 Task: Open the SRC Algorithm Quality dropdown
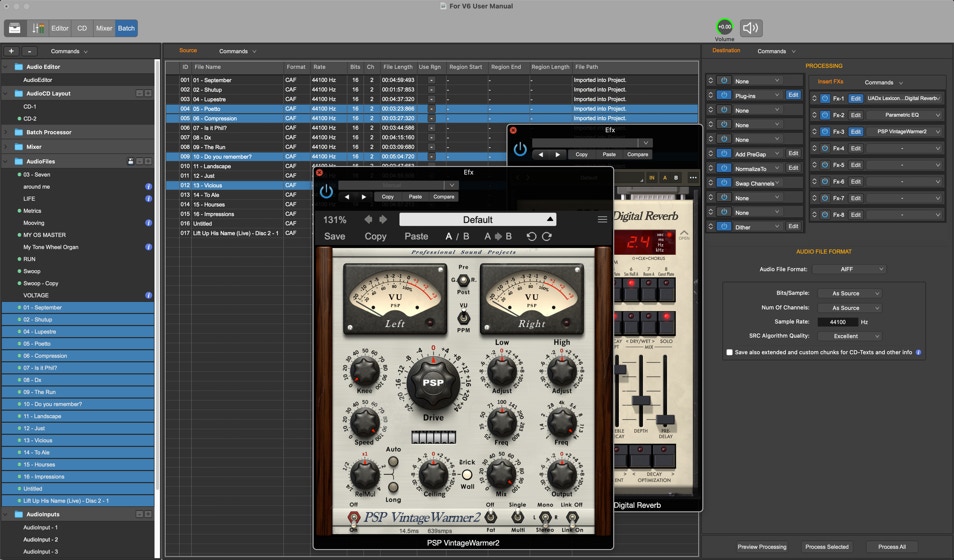coord(848,336)
